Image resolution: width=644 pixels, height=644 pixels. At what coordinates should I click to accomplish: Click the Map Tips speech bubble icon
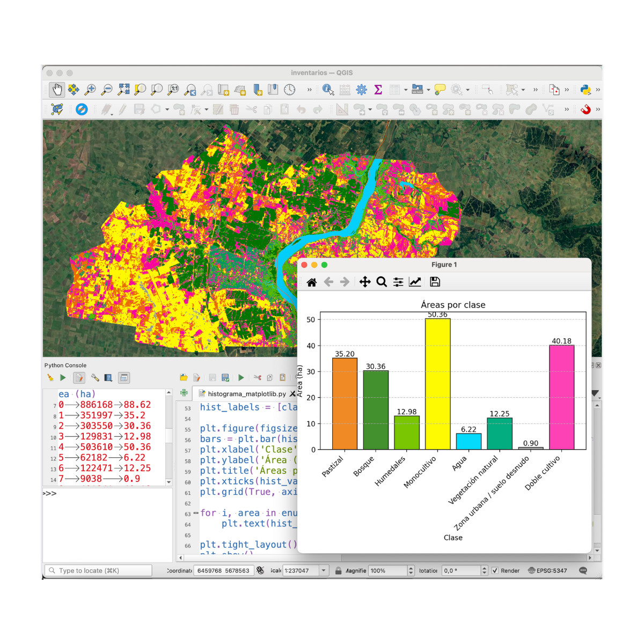(440, 90)
